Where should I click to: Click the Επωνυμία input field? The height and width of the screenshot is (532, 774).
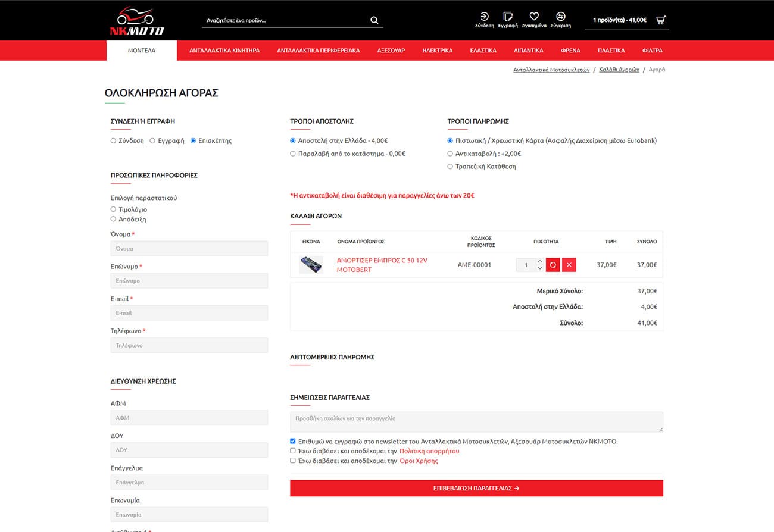coord(189,515)
